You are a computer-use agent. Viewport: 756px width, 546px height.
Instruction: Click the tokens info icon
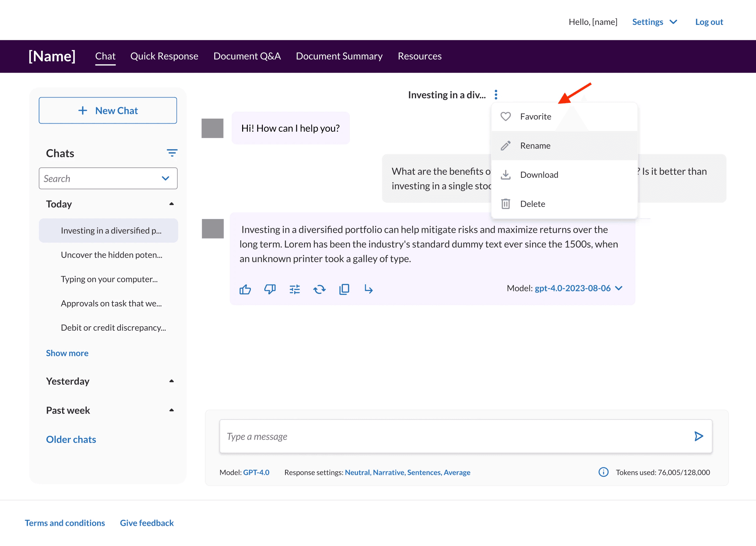pos(603,472)
